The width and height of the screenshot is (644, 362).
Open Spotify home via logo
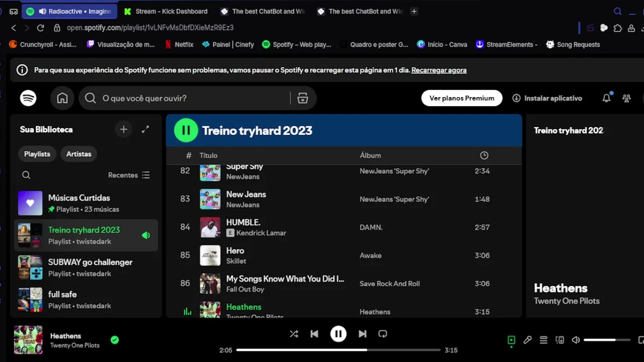28,98
